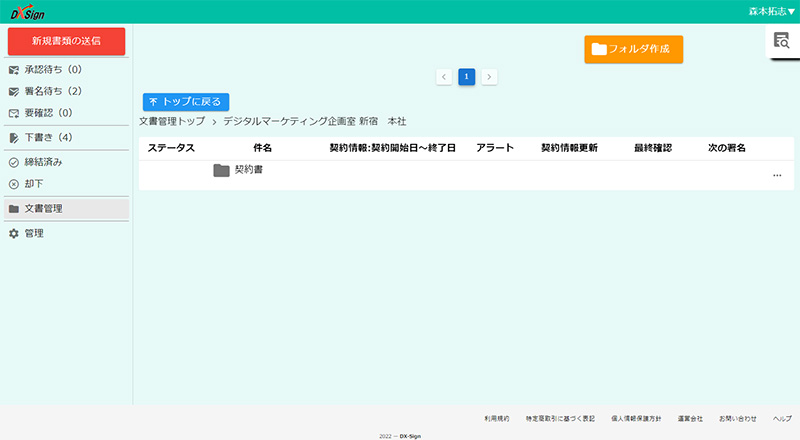This screenshot has width=800, height=440.
Task: Click the 契約情報:契約開始日～終了日 header
Action: (x=392, y=148)
